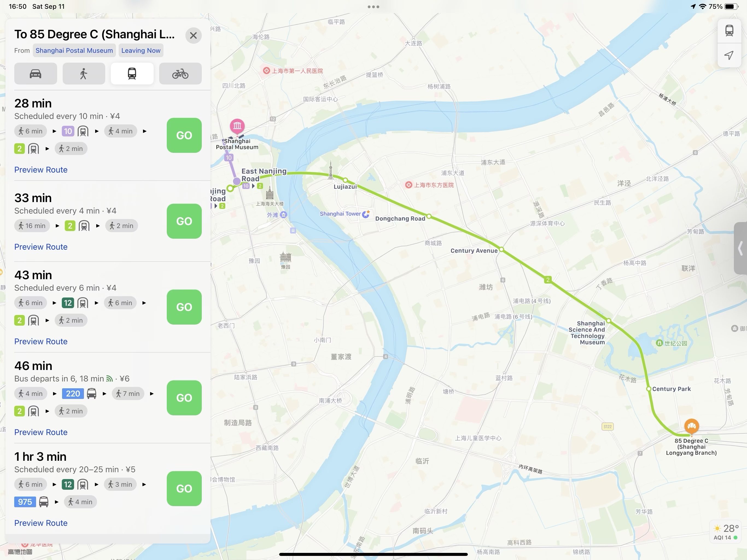
Task: Start the 33 min route with GO
Action: (x=184, y=221)
